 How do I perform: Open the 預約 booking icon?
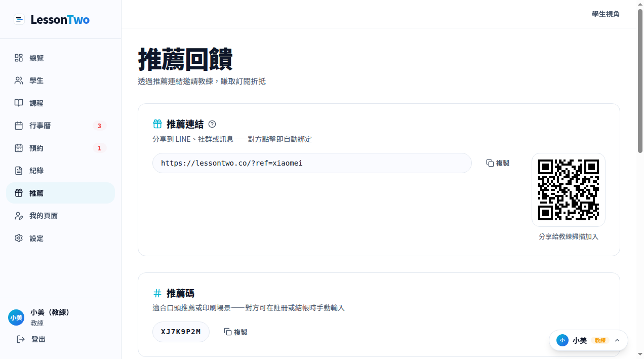[19, 148]
